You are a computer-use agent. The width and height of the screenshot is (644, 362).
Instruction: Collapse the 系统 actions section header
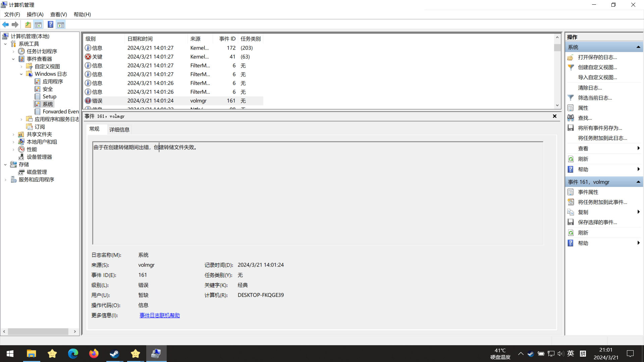tap(638, 47)
